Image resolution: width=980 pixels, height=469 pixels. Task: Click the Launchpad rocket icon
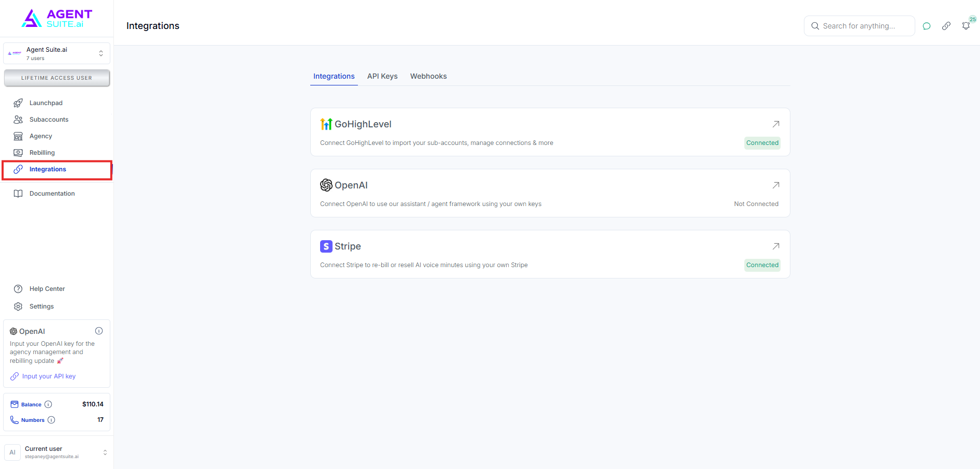[18, 103]
